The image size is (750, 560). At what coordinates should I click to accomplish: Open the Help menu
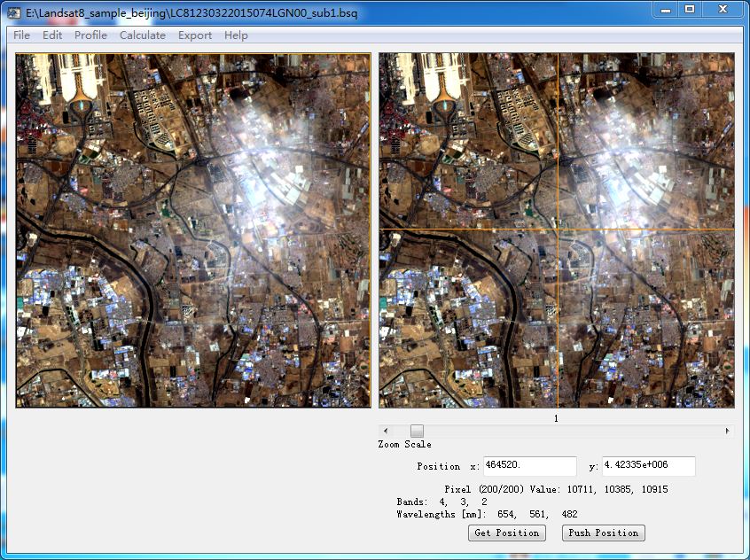(x=236, y=35)
